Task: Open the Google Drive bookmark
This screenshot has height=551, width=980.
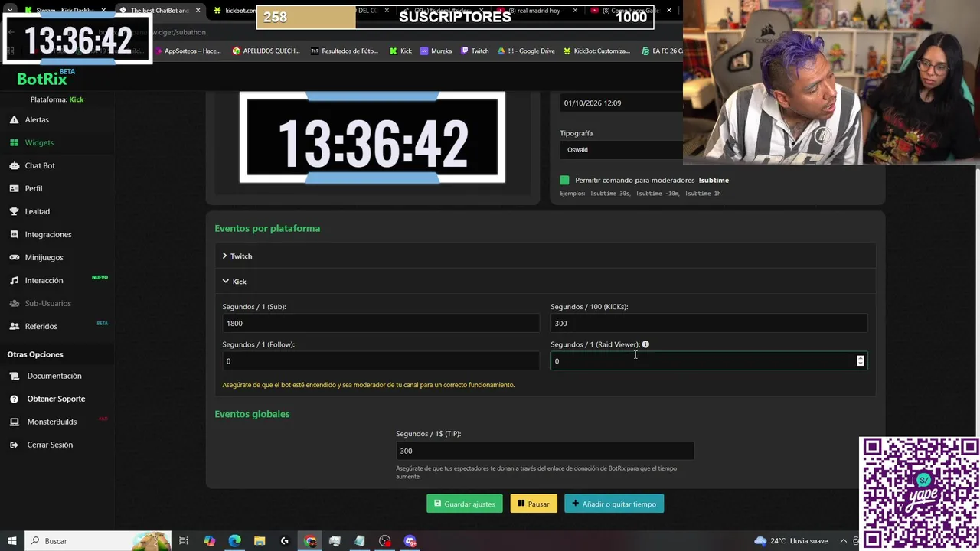Action: 527,51
